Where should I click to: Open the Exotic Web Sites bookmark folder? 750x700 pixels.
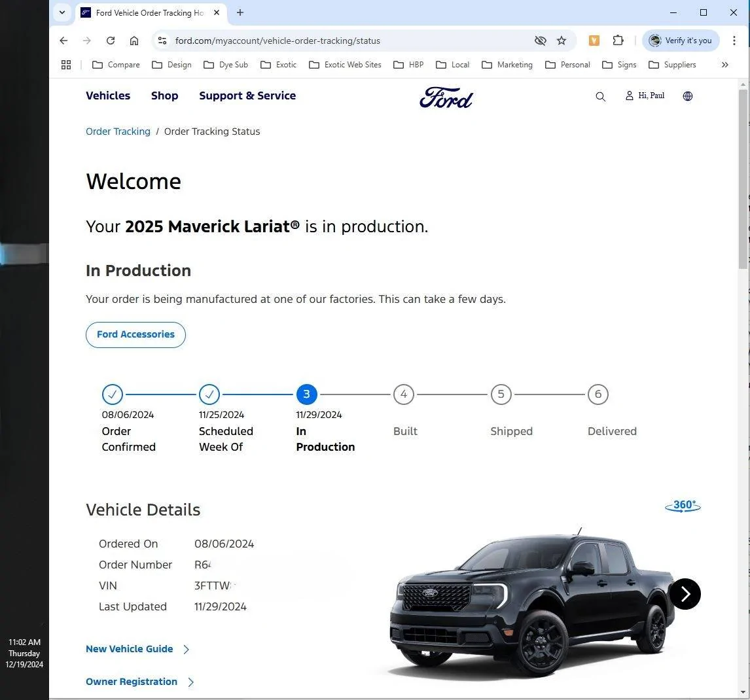pos(345,65)
